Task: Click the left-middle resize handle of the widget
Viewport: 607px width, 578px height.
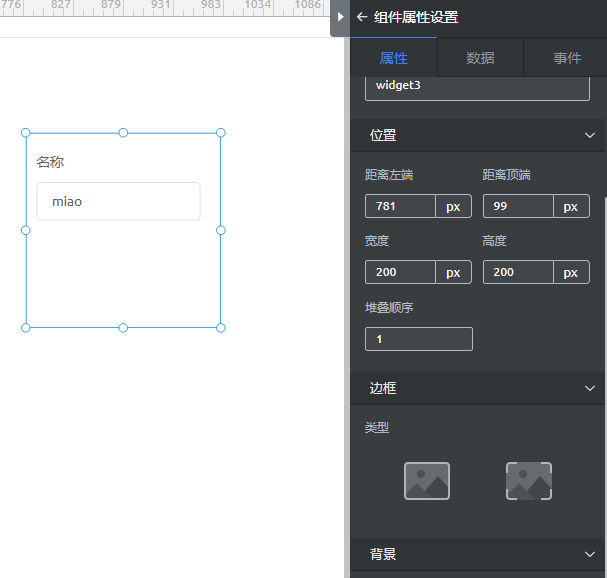Action: tap(26, 230)
